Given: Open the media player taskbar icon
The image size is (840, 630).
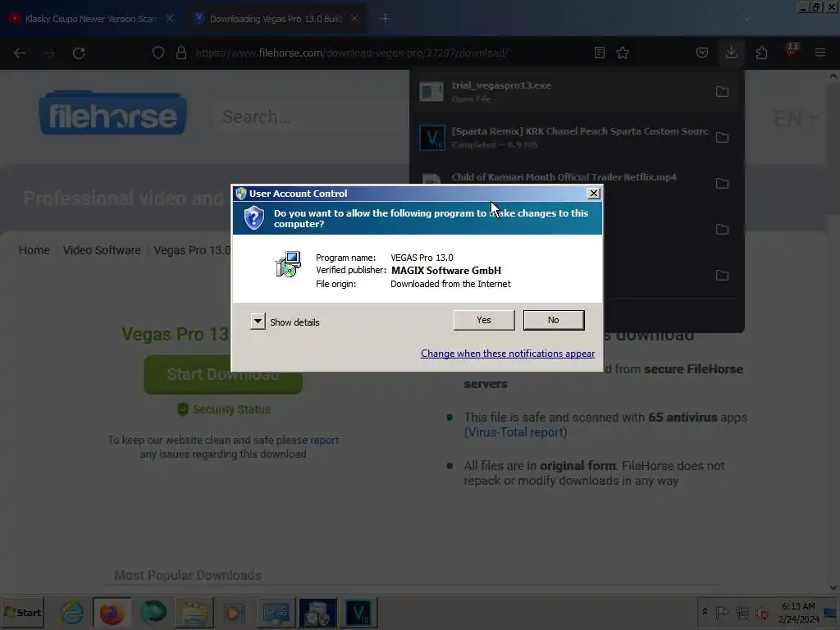Looking at the screenshot, I should 234,613.
